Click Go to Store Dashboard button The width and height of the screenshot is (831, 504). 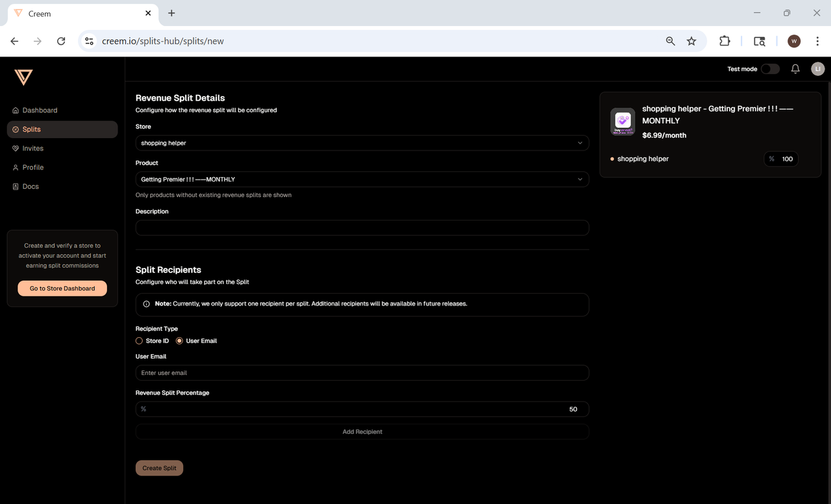pos(62,289)
